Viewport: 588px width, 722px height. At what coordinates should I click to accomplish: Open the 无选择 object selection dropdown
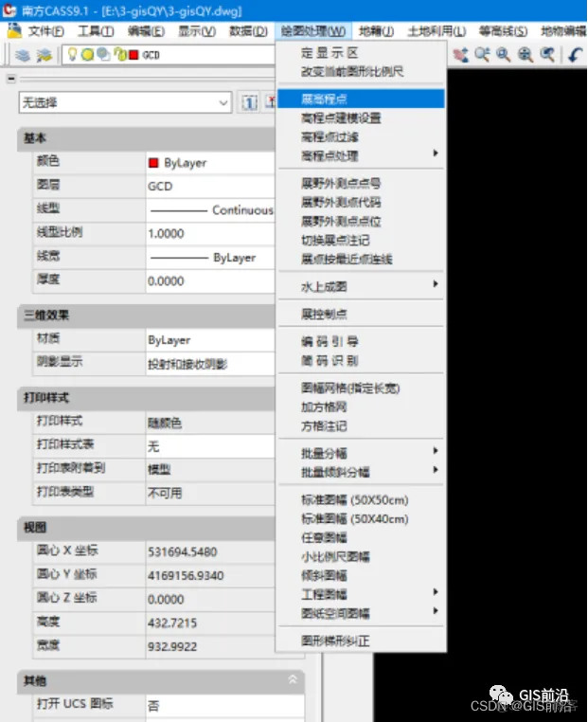125,102
